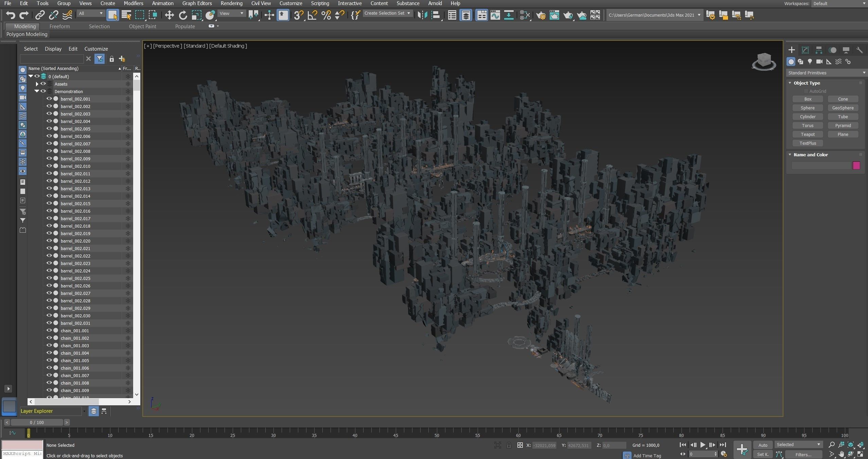This screenshot has height=459, width=868.
Task: Click the Add New Layer icon in explorer
Action: (x=122, y=59)
